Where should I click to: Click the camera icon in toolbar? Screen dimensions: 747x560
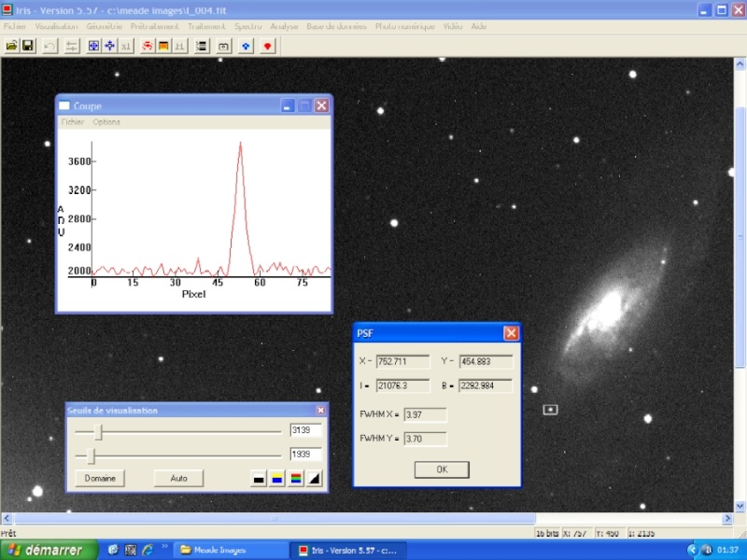[224, 45]
